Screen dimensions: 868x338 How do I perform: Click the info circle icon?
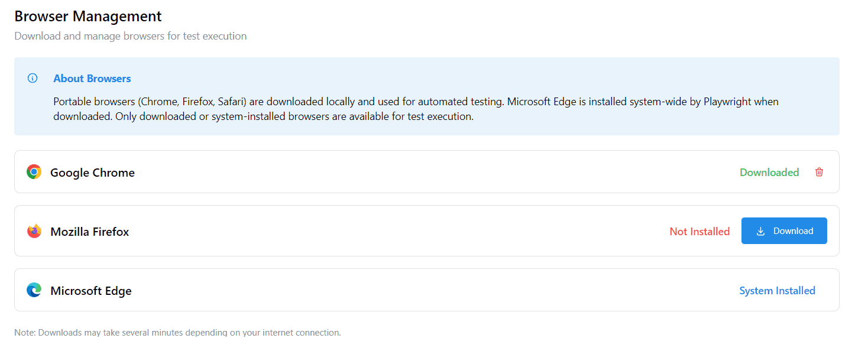coord(33,79)
